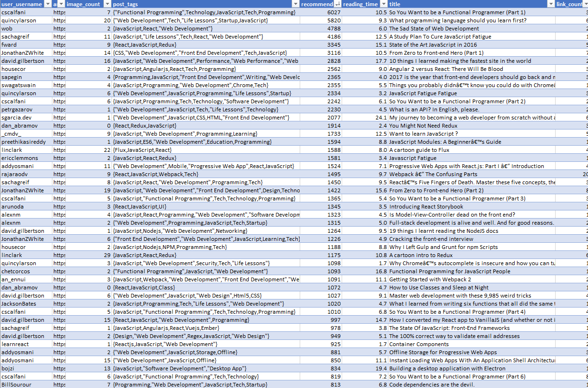Select image_count value 20
The image size is (588, 388).
(107, 20)
